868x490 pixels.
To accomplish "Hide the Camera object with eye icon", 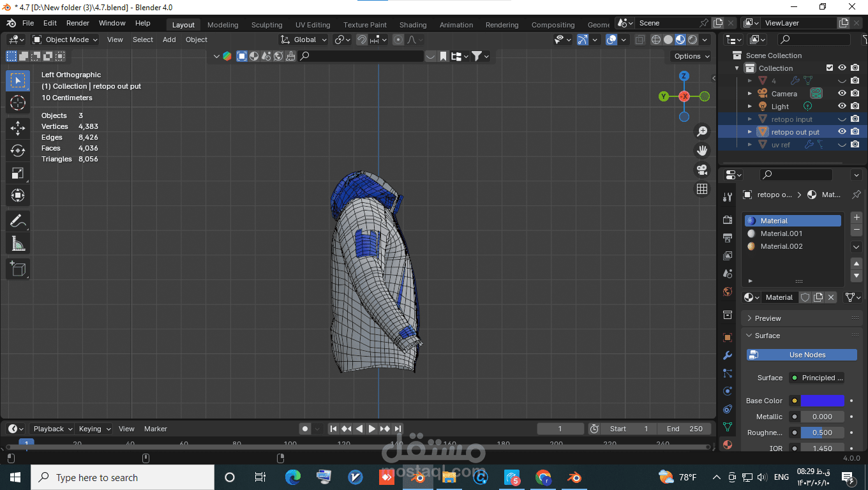I will (842, 94).
